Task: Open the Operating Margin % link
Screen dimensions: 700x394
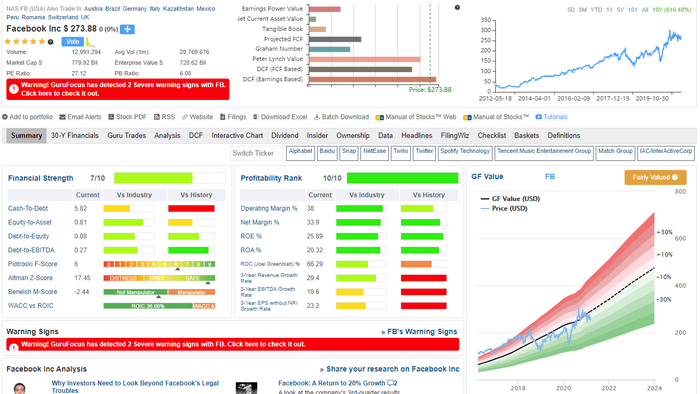Action: coord(269,208)
